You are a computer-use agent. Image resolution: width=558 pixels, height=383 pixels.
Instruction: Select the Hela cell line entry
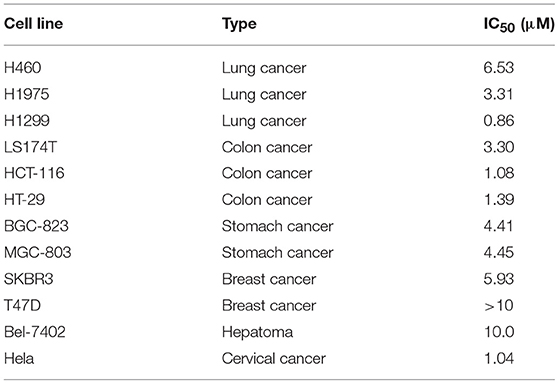click(x=19, y=358)
